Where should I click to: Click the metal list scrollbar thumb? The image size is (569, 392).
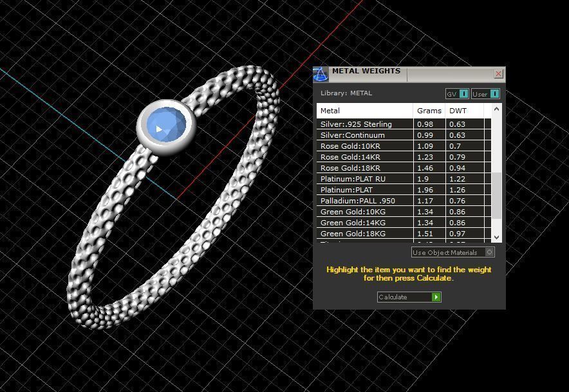496,196
